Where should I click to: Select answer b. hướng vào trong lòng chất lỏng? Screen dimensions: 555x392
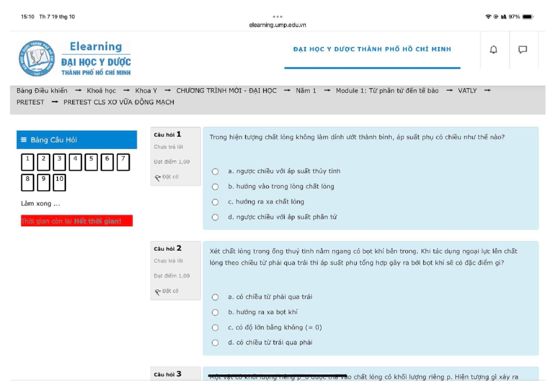tap(215, 187)
